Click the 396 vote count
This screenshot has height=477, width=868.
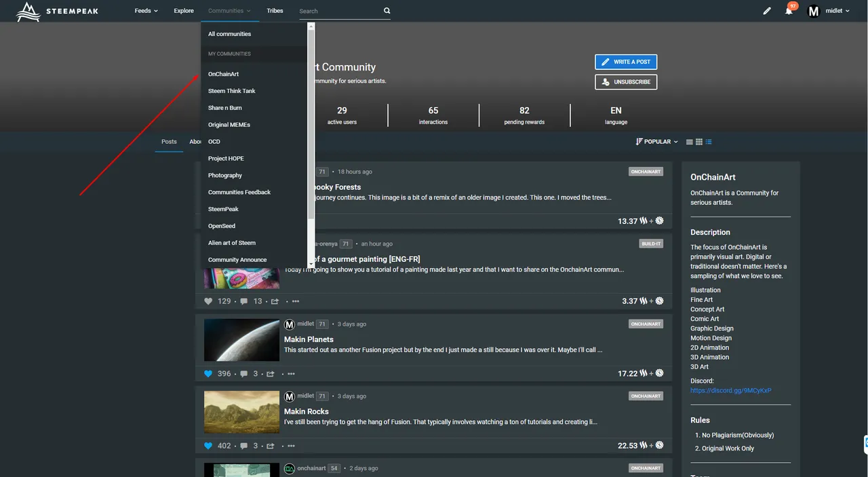pos(224,374)
